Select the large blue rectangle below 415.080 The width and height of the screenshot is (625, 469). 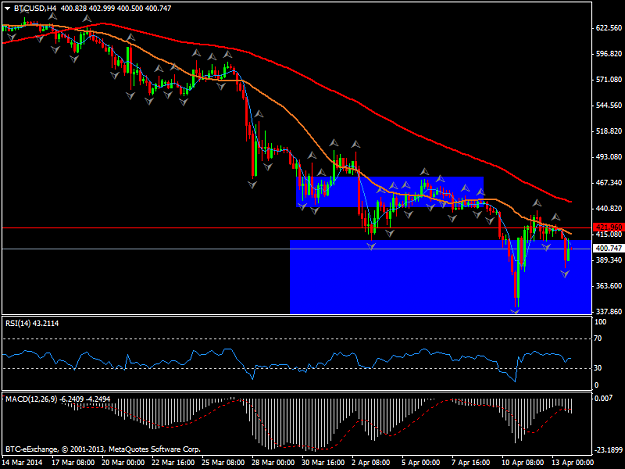pos(440,277)
